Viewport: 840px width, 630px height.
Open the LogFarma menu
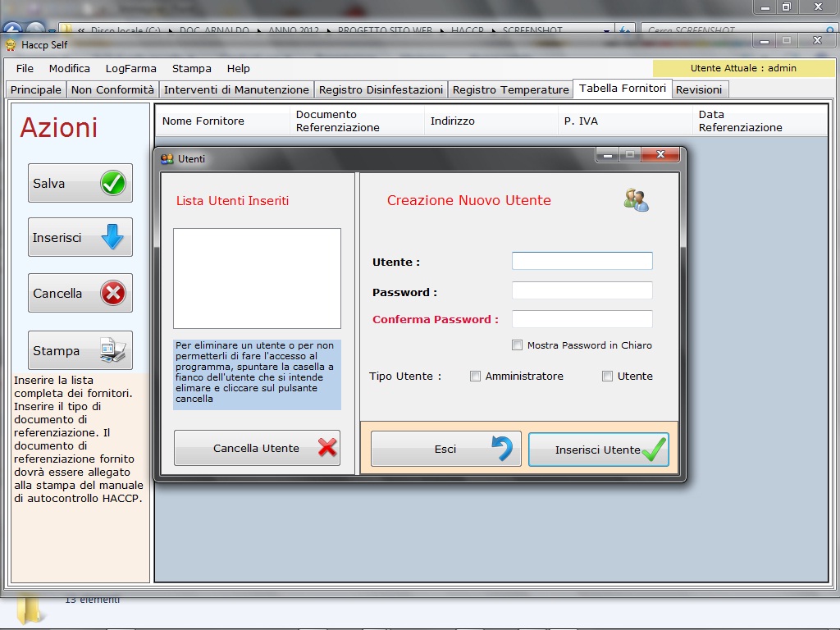coord(130,68)
